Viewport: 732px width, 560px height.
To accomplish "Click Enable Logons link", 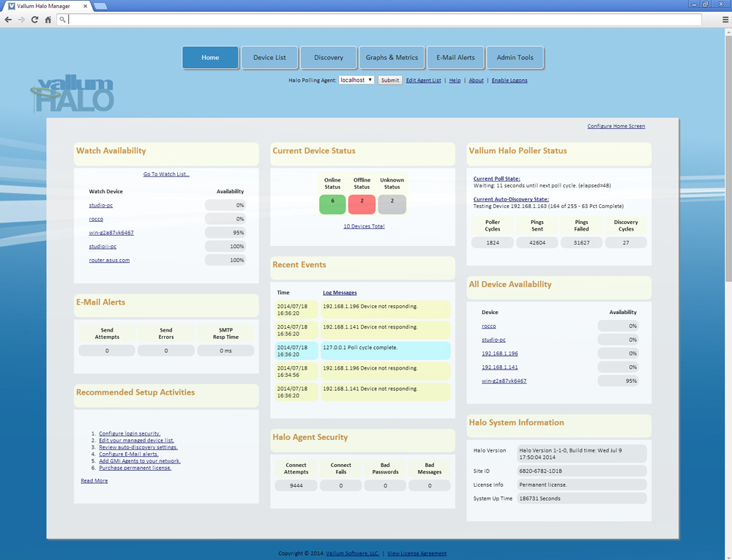I will (509, 81).
